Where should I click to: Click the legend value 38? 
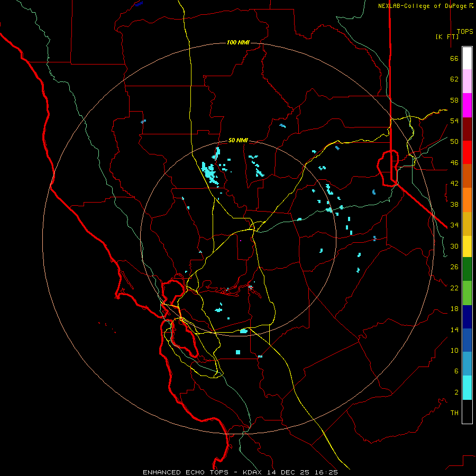tap(454, 204)
